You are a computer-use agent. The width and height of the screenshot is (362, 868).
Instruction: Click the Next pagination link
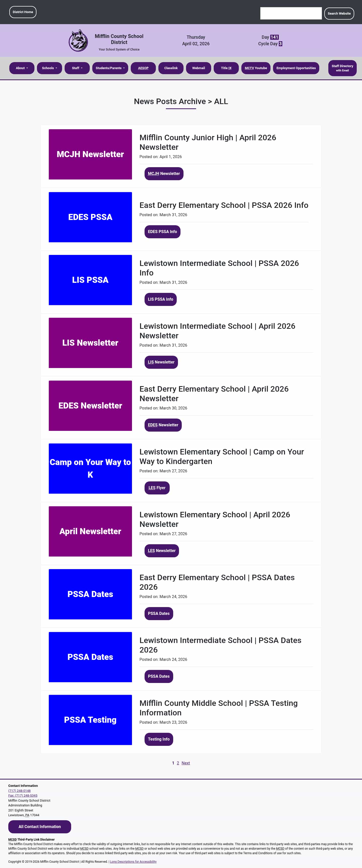coord(185,763)
